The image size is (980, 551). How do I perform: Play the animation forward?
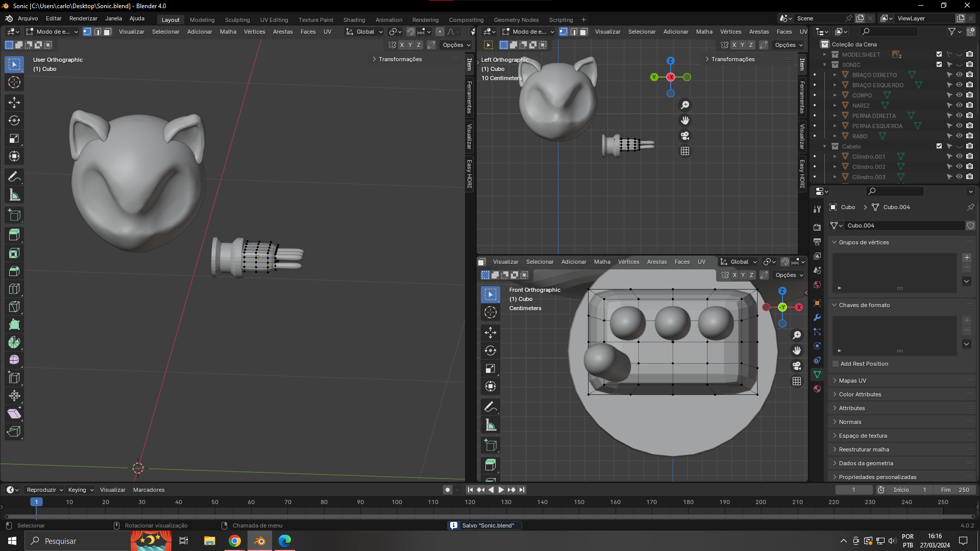(x=501, y=490)
